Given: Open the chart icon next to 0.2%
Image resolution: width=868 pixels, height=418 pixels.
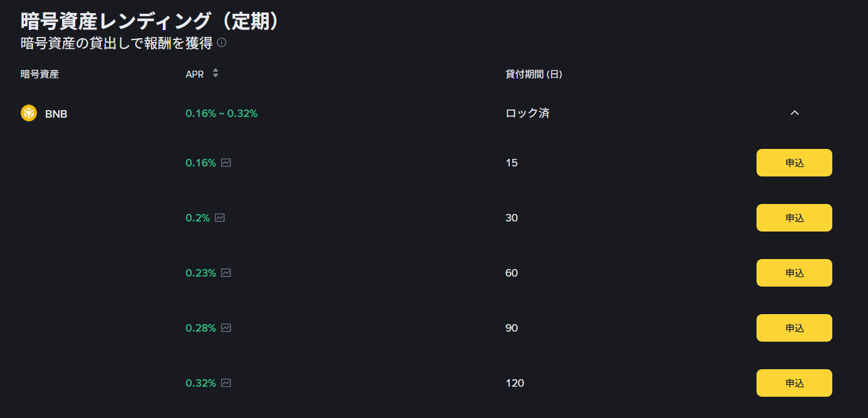Looking at the screenshot, I should click(x=220, y=218).
